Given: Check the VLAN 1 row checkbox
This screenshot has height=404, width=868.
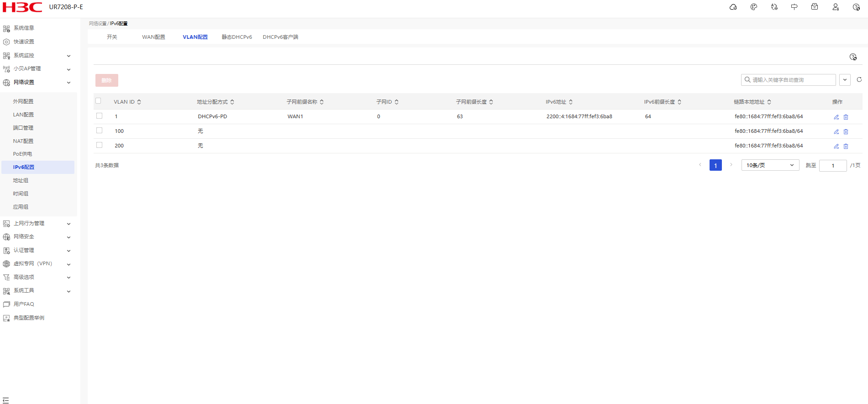Looking at the screenshot, I should [99, 116].
